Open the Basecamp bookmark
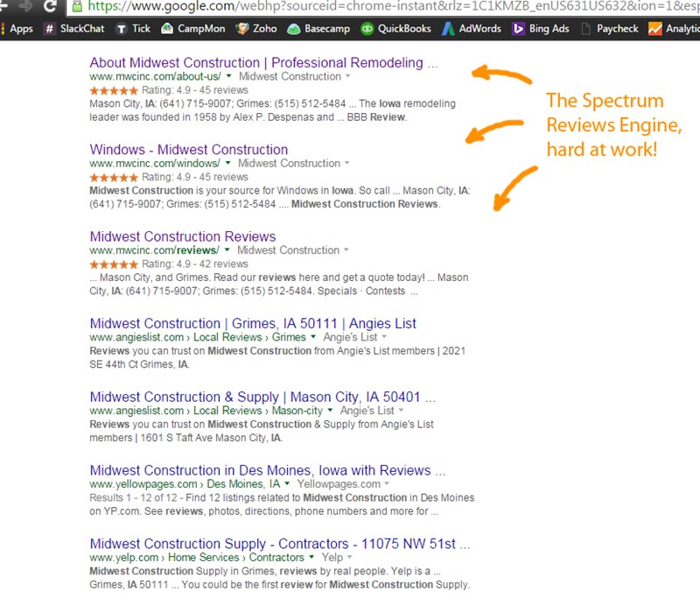 point(318,28)
